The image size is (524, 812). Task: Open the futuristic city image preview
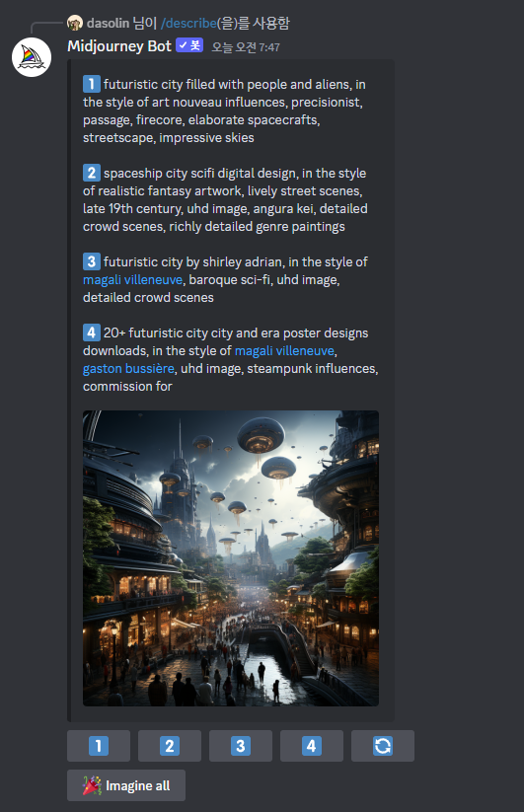[231, 558]
